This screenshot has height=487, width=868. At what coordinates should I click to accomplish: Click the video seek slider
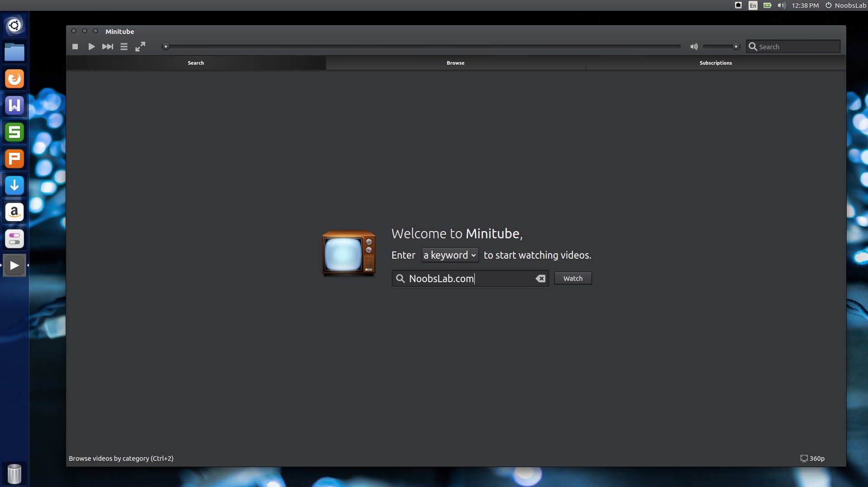tap(422, 47)
